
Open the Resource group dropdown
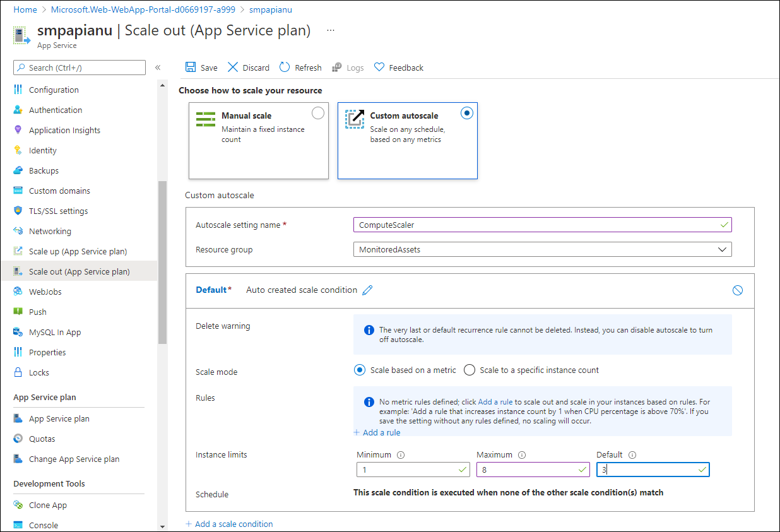coord(722,249)
